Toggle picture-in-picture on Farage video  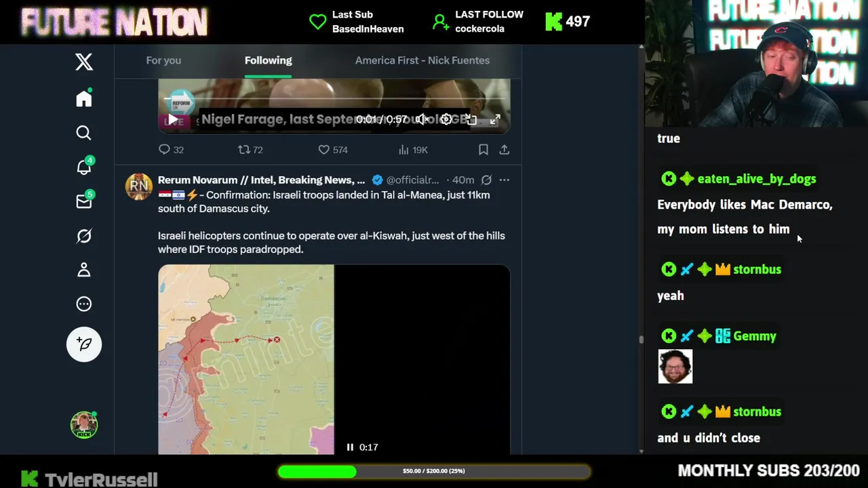point(471,120)
